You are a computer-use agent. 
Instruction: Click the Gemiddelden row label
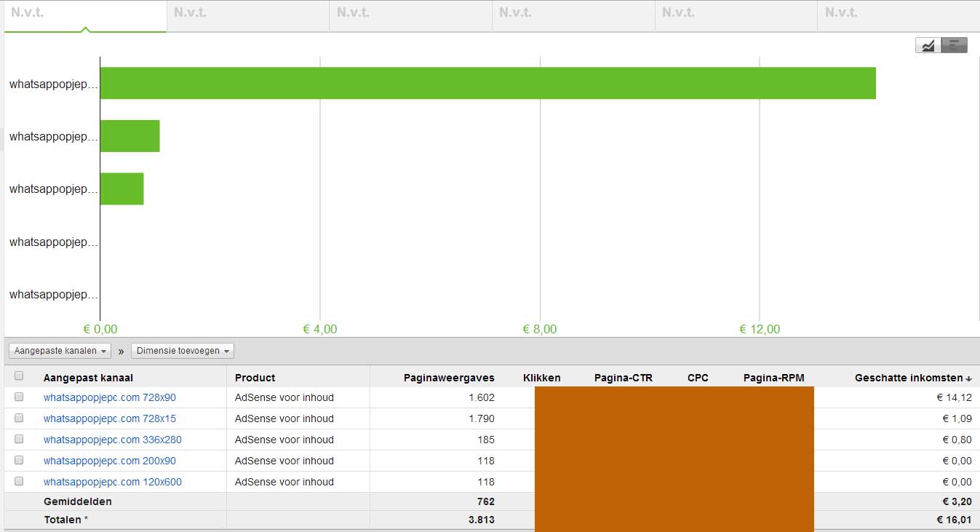pyautogui.click(x=78, y=501)
